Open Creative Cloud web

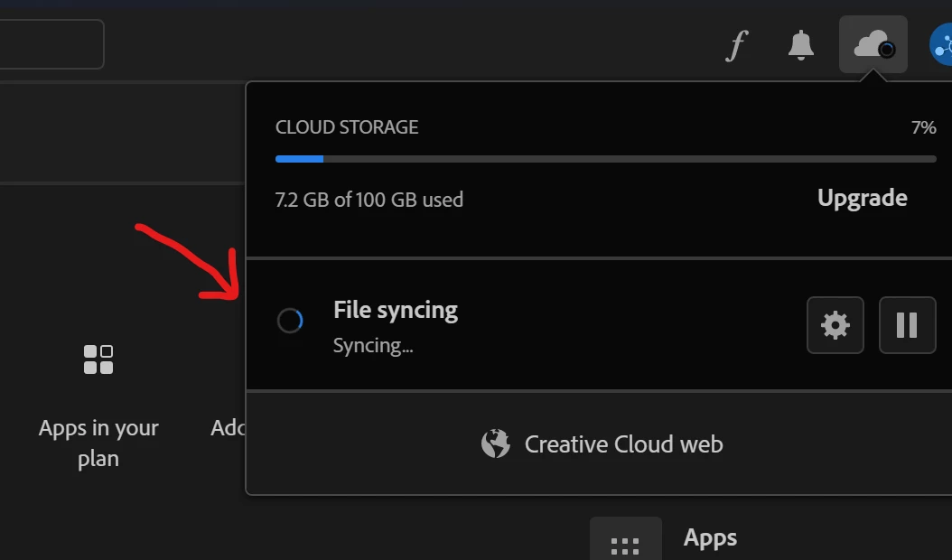602,444
